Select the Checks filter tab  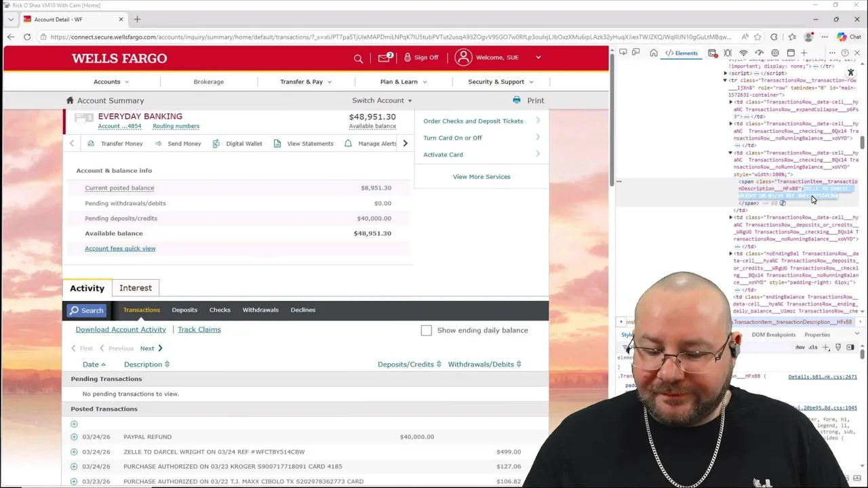tap(220, 310)
